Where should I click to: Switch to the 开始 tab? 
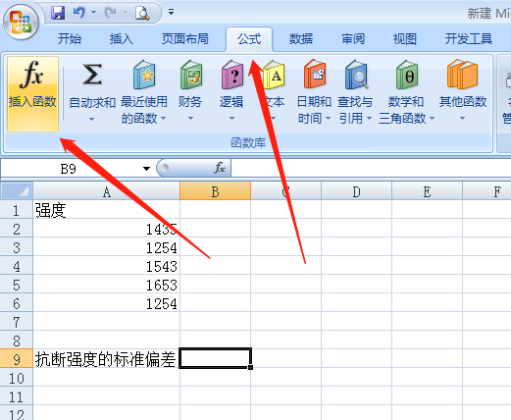(70, 39)
